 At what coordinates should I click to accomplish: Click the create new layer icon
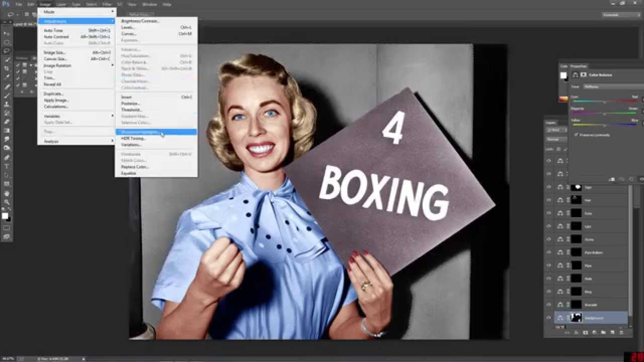coord(612,332)
